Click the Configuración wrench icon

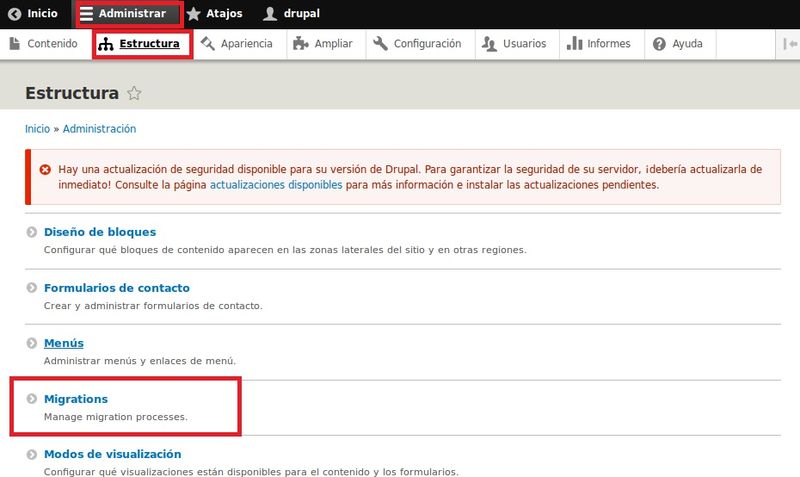pos(380,43)
